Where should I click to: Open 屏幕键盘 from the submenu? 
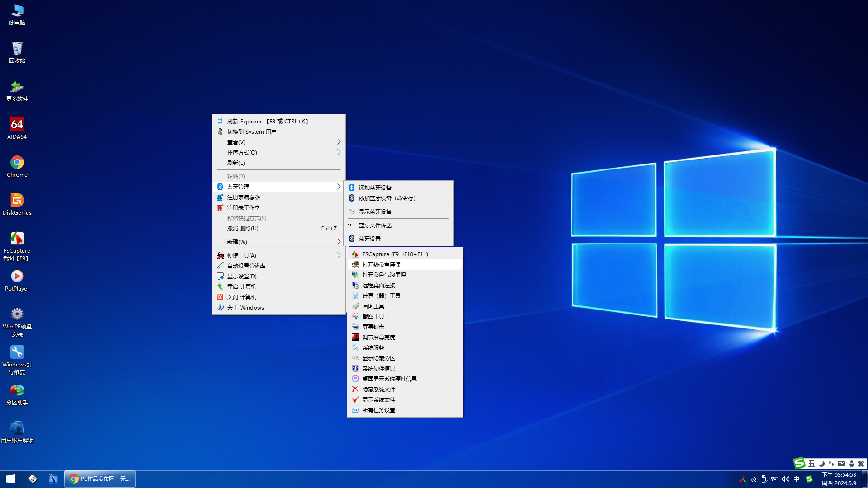405,327
